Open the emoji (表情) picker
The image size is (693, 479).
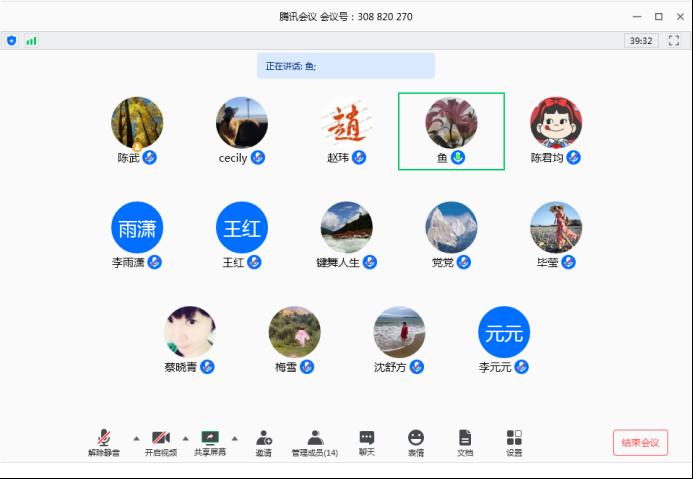(416, 442)
